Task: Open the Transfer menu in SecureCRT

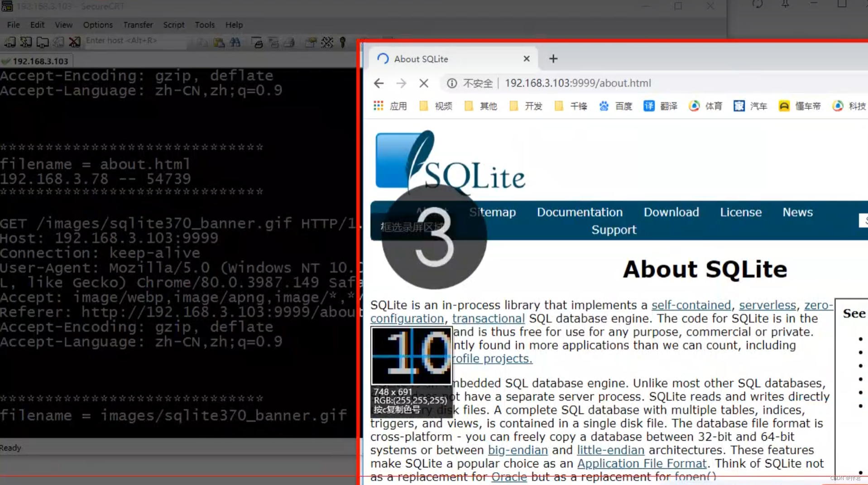Action: coord(138,25)
